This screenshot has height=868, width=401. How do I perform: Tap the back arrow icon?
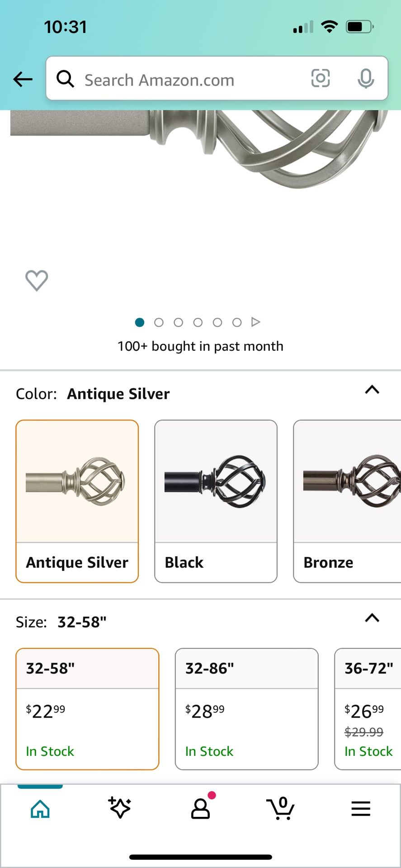click(23, 80)
